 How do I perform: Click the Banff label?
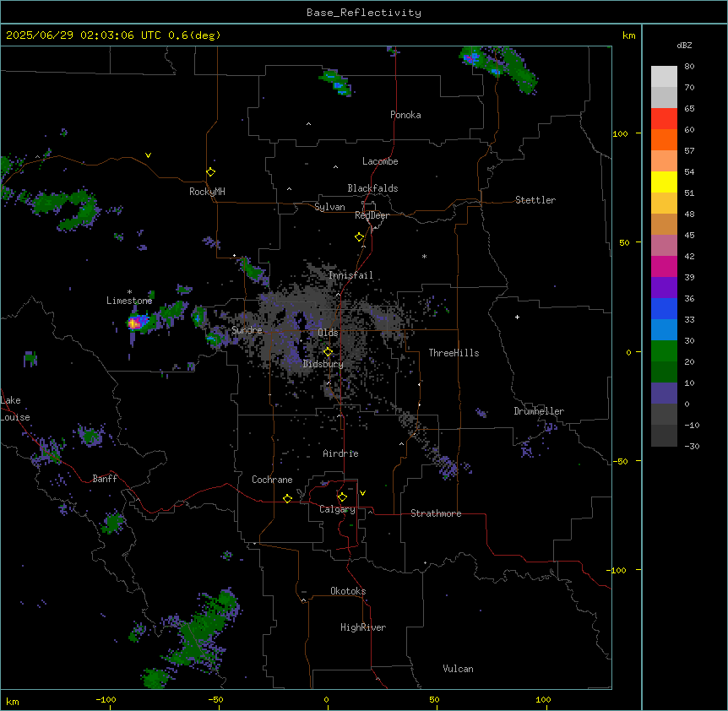105,479
